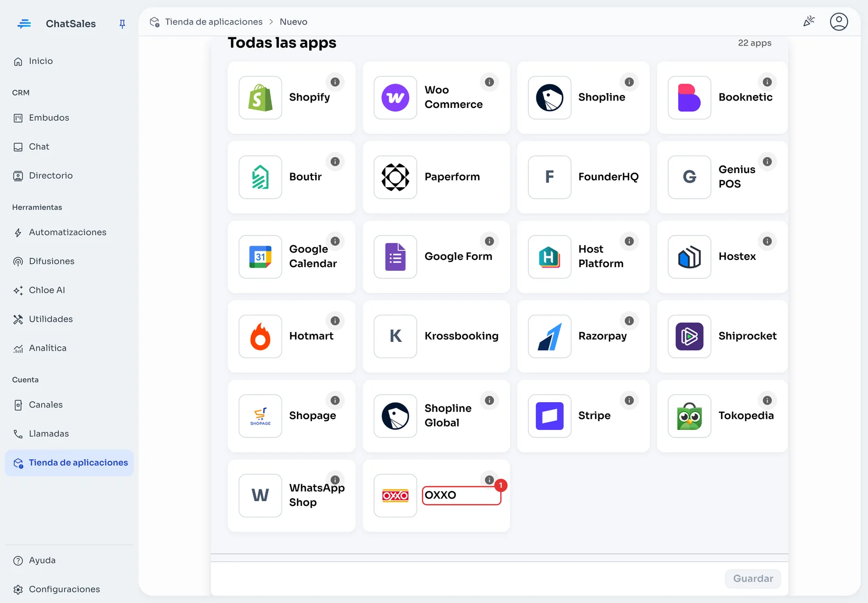
Task: Click Tienda de aplicaciones breadcrumb link
Action: click(x=214, y=22)
